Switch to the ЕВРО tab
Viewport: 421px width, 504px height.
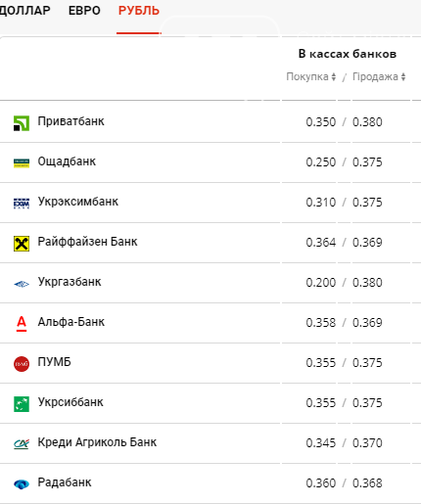(84, 11)
